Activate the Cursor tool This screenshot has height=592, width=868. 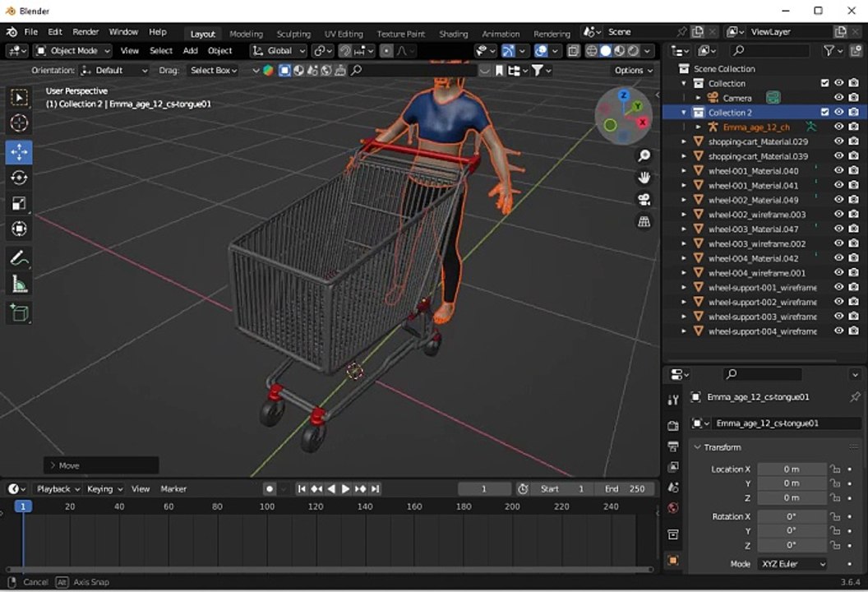coord(20,123)
